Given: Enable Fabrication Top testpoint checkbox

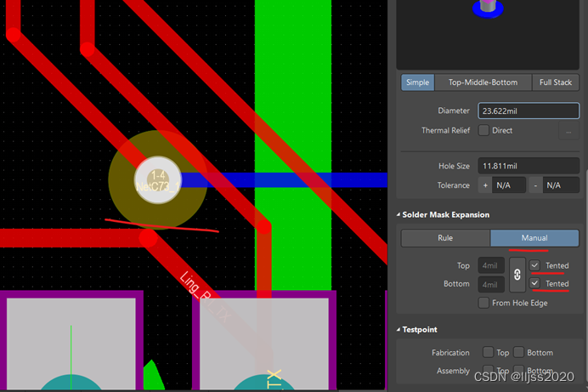Looking at the screenshot, I should pos(488,352).
